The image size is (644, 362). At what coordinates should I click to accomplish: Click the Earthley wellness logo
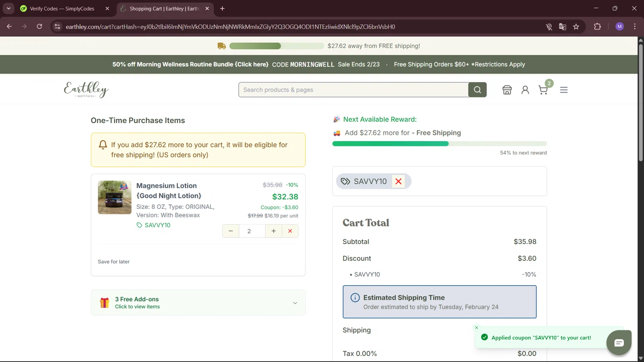tap(86, 90)
